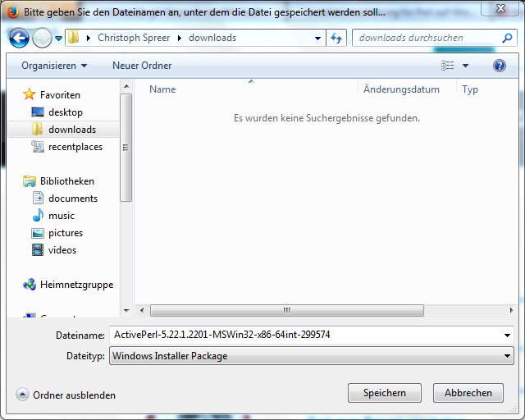The width and height of the screenshot is (525, 420).
Task: Click the back navigation arrow button
Action: tap(20, 38)
